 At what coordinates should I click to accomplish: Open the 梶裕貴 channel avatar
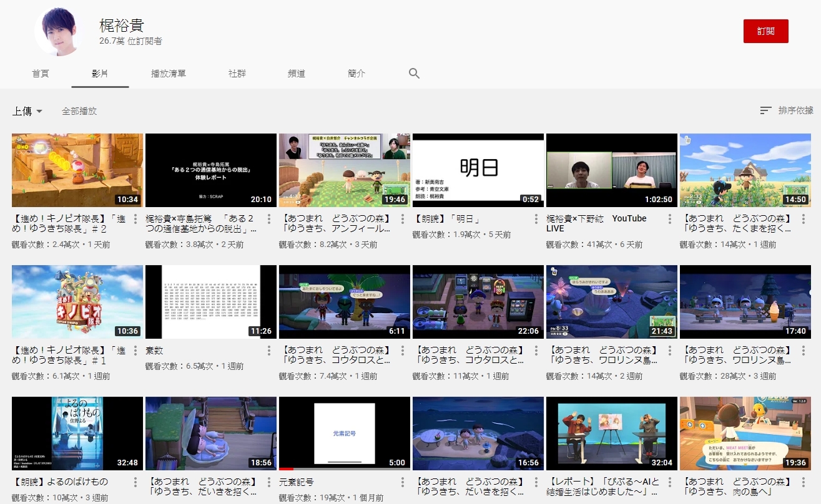pos(59,31)
